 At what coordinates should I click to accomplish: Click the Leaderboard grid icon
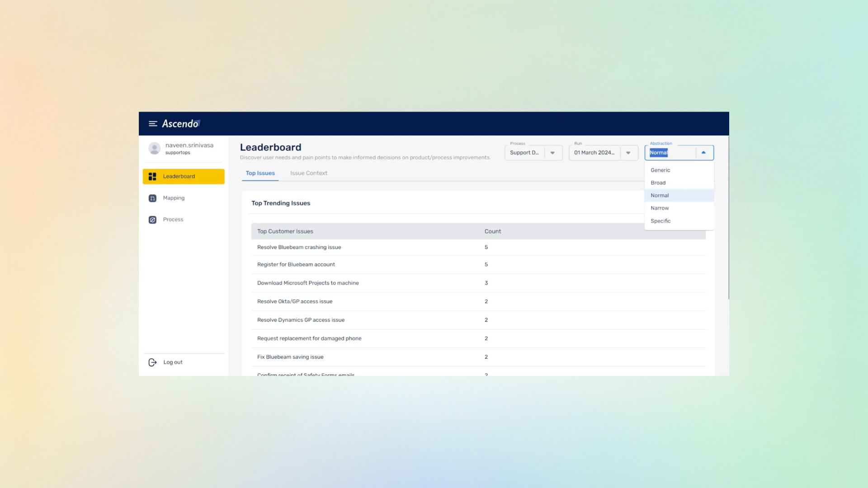click(152, 177)
